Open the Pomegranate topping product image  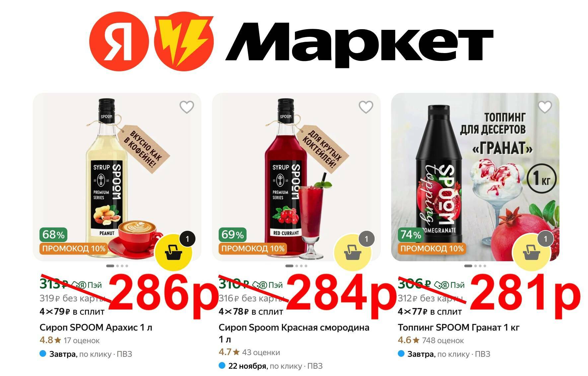[475, 177]
